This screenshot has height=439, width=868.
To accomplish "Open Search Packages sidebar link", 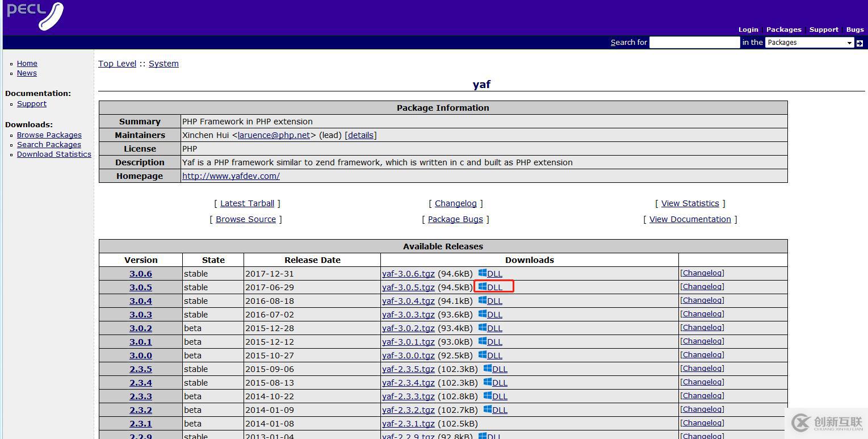I will tap(49, 145).
